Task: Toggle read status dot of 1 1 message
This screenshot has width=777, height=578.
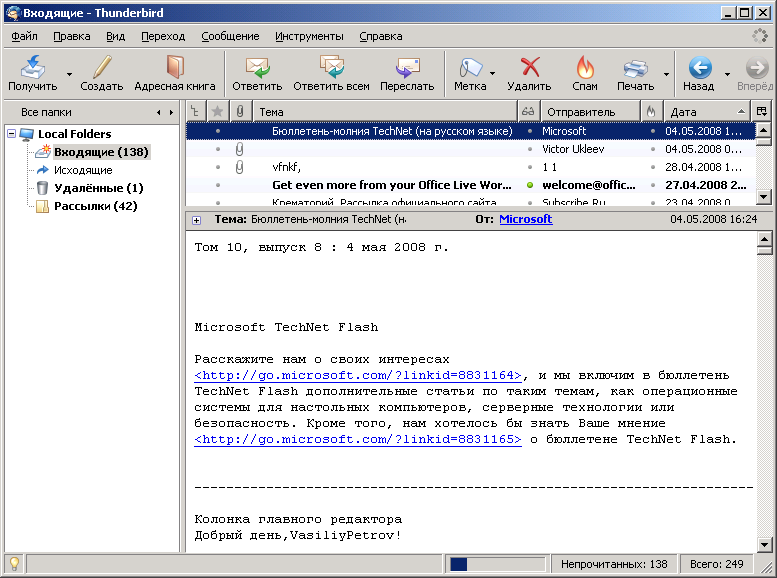Action: click(x=530, y=167)
